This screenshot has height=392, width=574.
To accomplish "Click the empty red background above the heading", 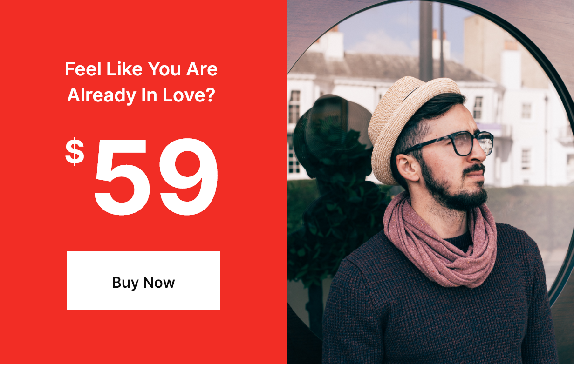I will 143,28.
